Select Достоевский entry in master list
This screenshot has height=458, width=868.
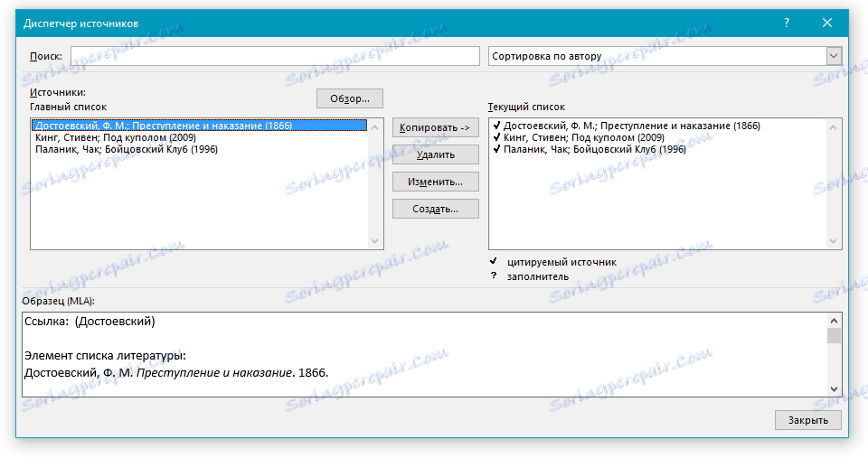[x=199, y=126]
